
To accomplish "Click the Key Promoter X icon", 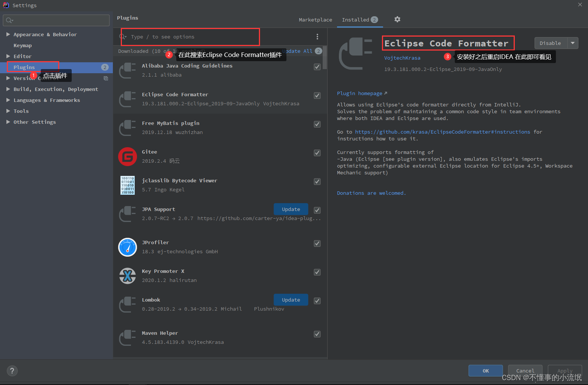I will [x=128, y=276].
